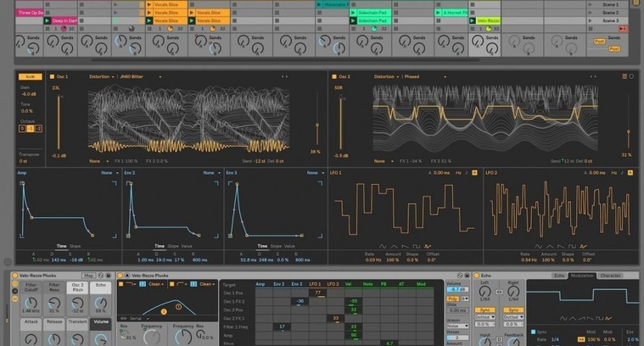Viewport: 644px width, 346px height.
Task: Select LFO 2 square waveform shape icon
Action: pyautogui.click(x=572, y=247)
